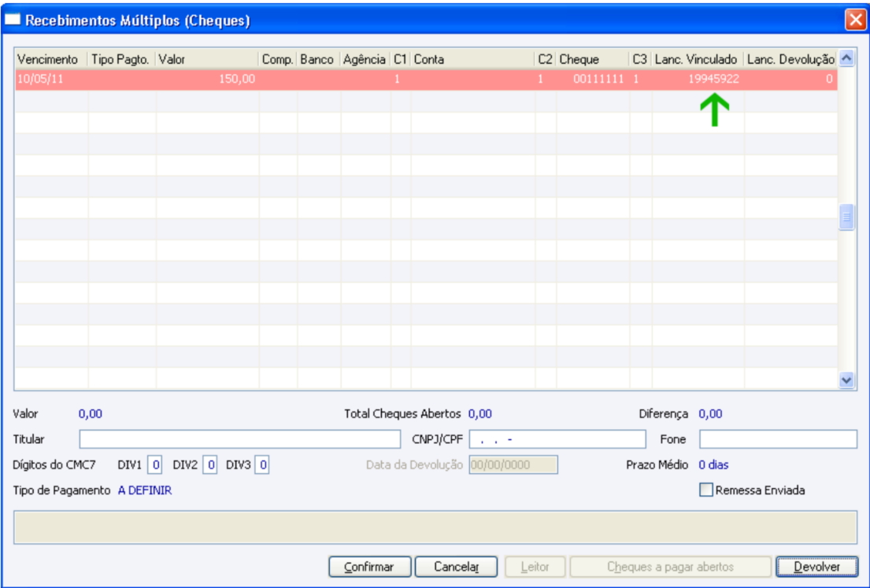870x588 pixels.
Task: Focus the Titular input field
Action: click(239, 439)
